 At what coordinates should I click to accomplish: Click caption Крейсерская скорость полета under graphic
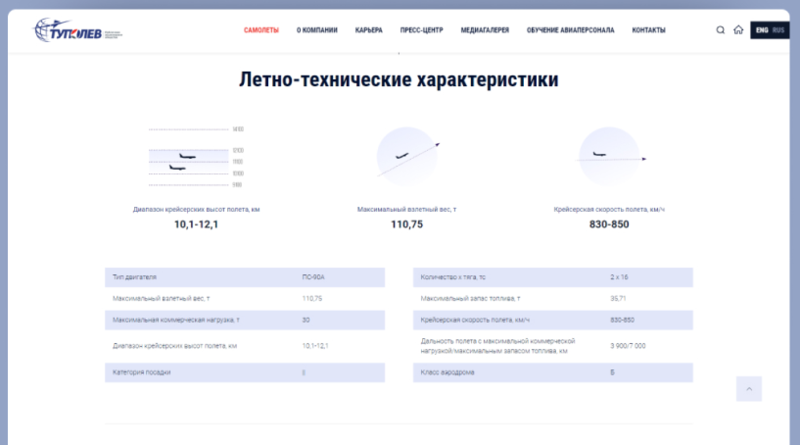[609, 209]
